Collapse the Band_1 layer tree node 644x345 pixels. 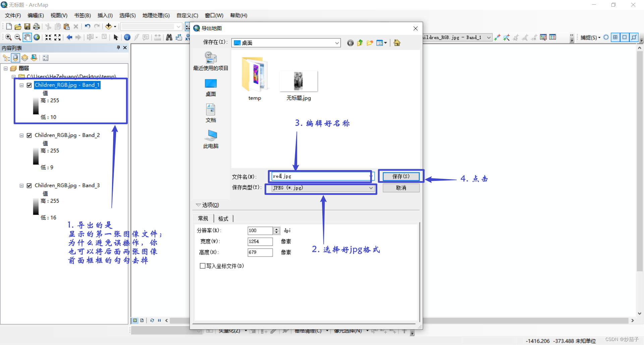click(21, 85)
